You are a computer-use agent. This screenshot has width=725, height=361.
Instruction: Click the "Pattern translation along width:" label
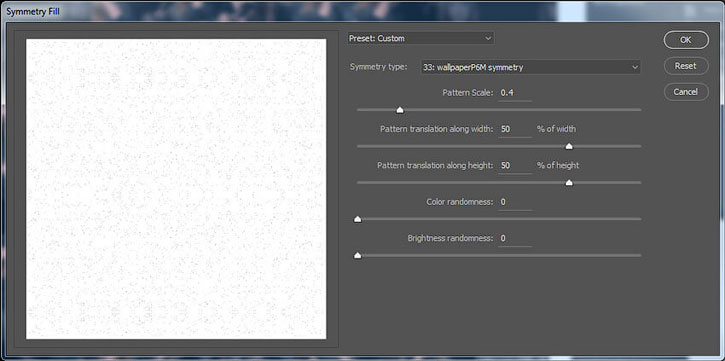(437, 129)
